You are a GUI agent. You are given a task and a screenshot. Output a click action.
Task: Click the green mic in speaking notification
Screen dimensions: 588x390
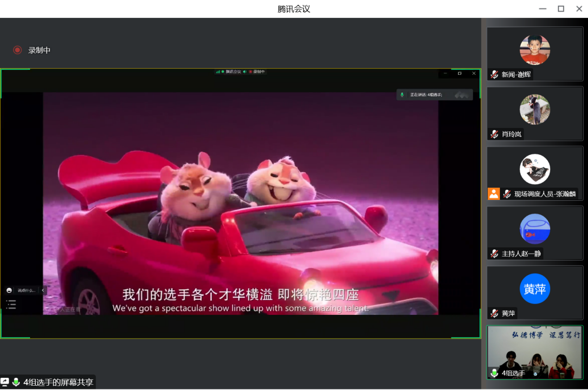tap(402, 95)
